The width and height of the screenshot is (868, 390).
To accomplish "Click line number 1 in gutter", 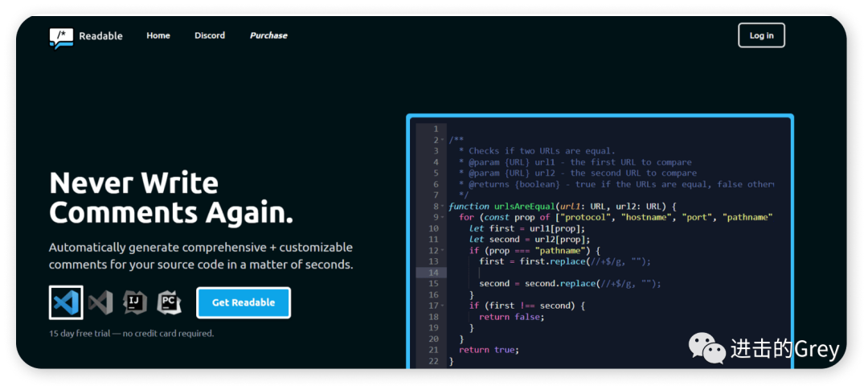I will click(x=436, y=129).
